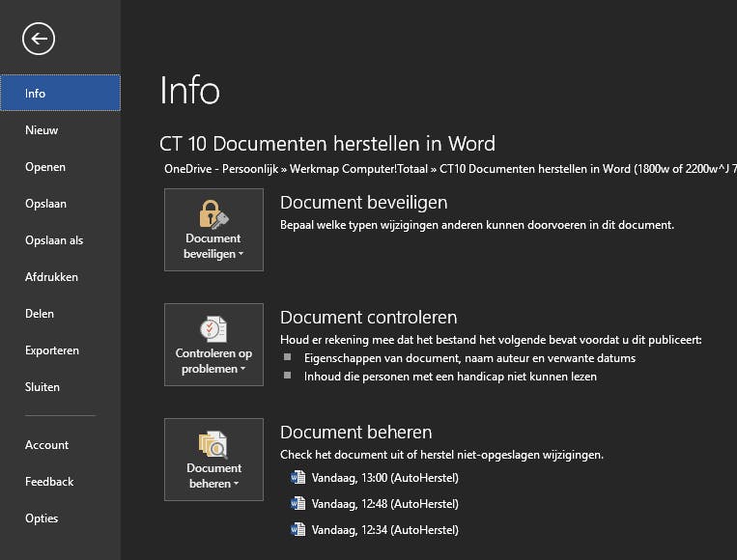Image resolution: width=737 pixels, height=560 pixels.
Task: Open the Nieuw menu item
Action: [61, 130]
